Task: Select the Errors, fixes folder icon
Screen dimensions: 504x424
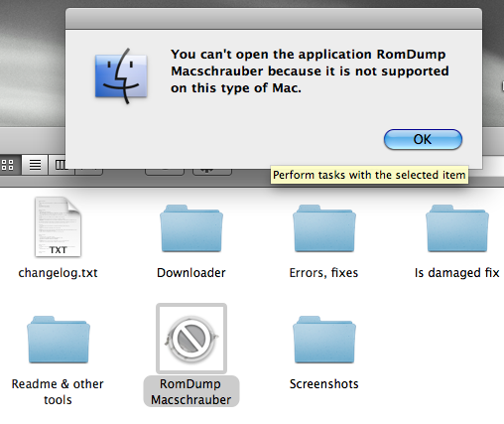Action: coord(324,228)
